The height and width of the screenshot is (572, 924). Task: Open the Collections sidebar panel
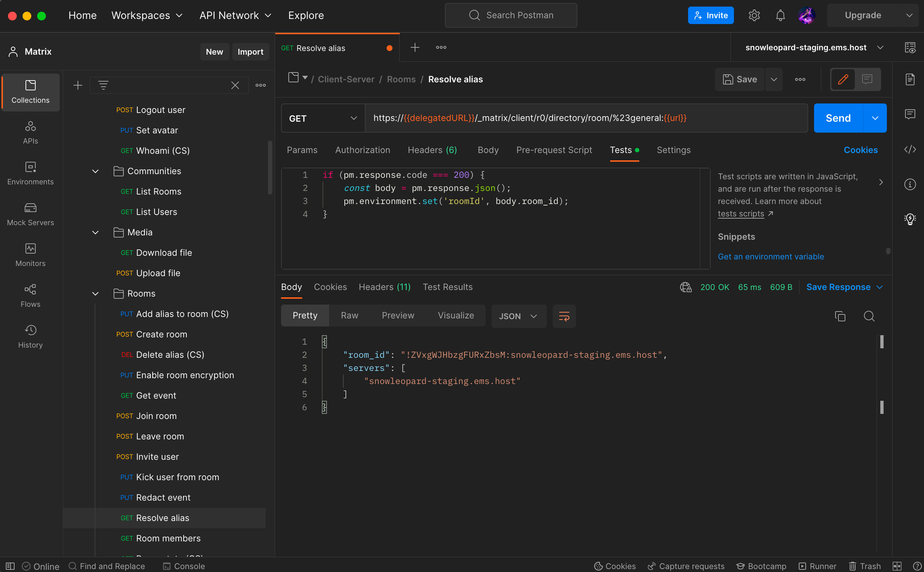pyautogui.click(x=30, y=92)
